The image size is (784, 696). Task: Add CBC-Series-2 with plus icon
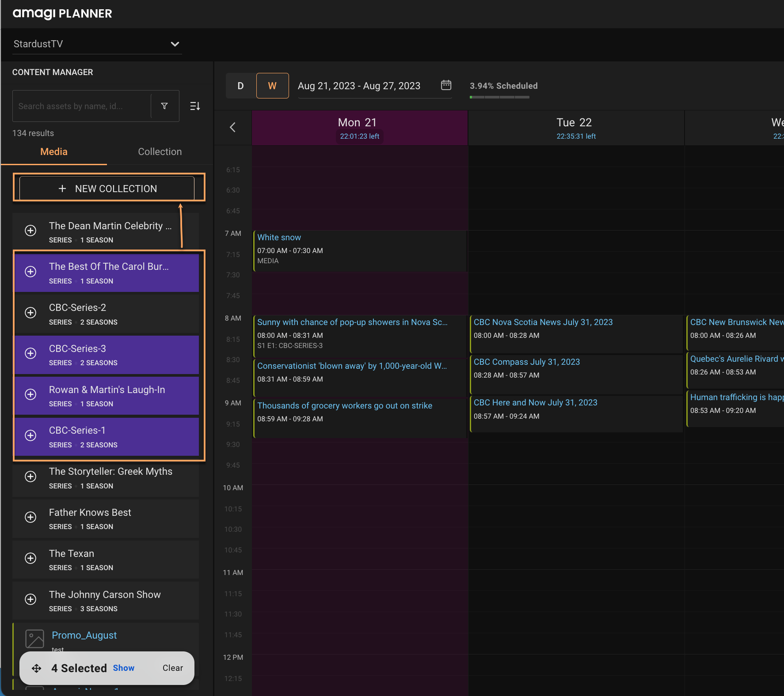30,313
